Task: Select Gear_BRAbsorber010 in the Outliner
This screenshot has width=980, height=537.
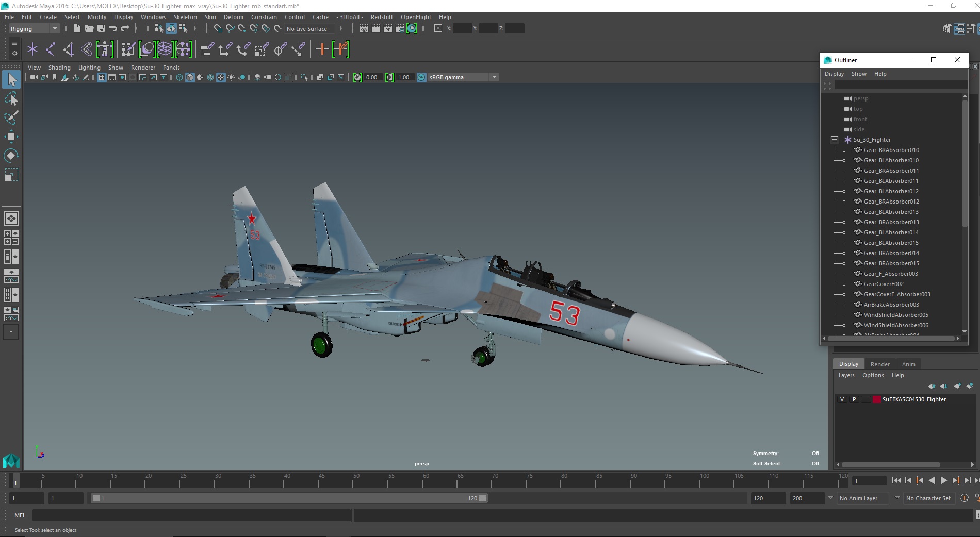Action: click(891, 150)
